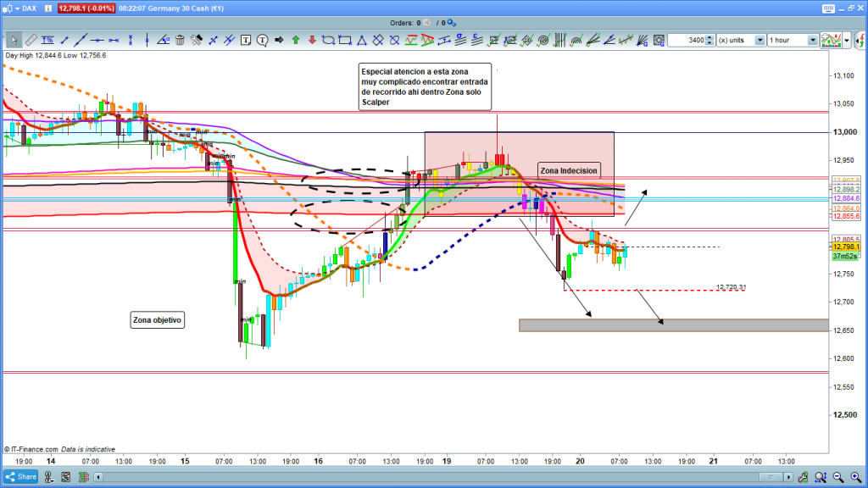Select the red down arrow marker
This screenshot has width=868, height=488.
click(x=312, y=40)
